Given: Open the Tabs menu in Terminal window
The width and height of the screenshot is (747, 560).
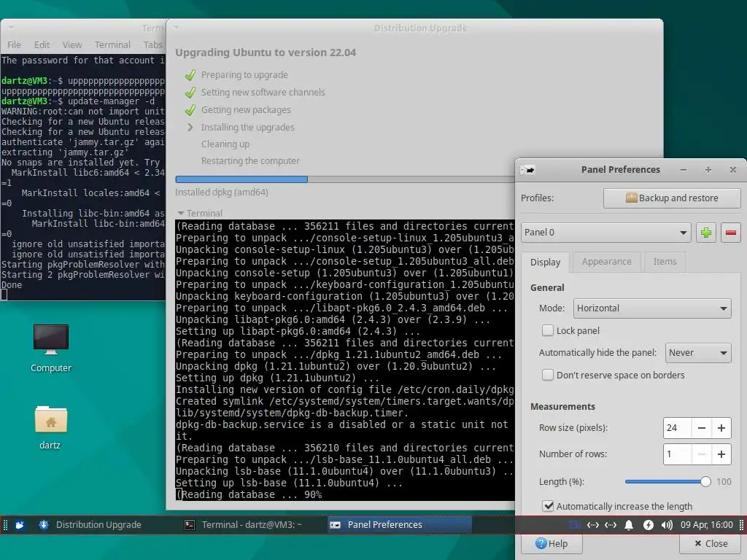Looking at the screenshot, I should click(153, 44).
